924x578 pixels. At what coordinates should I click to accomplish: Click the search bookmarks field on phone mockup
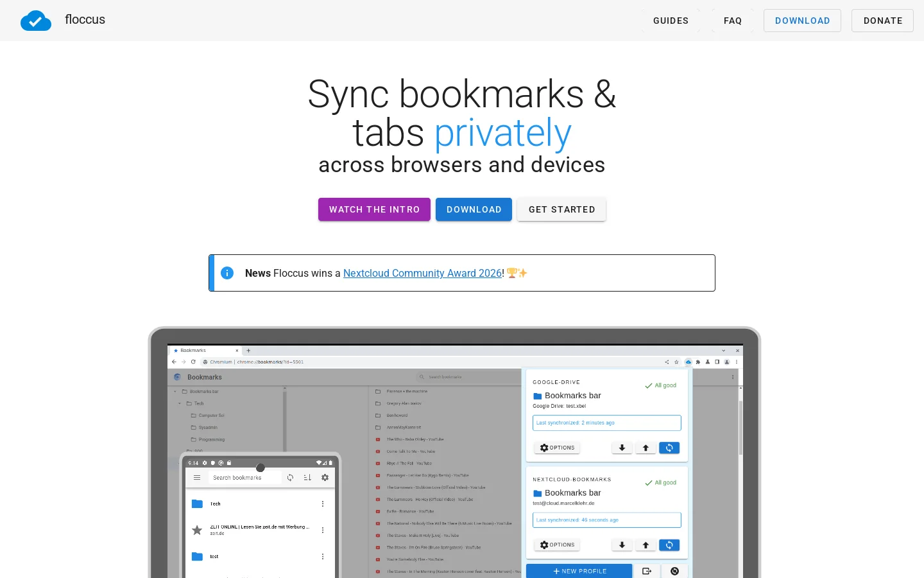(244, 478)
